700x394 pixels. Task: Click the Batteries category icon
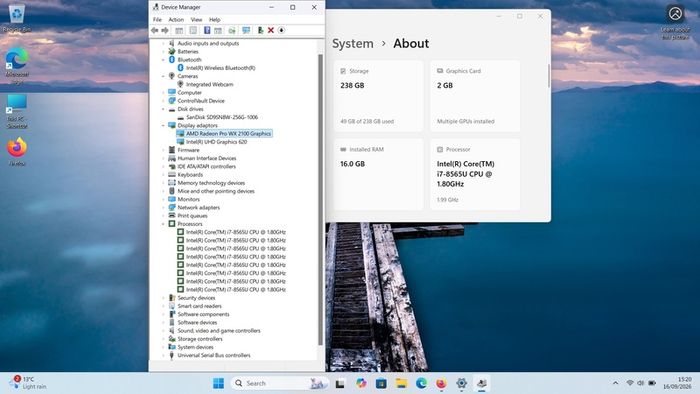click(x=172, y=51)
